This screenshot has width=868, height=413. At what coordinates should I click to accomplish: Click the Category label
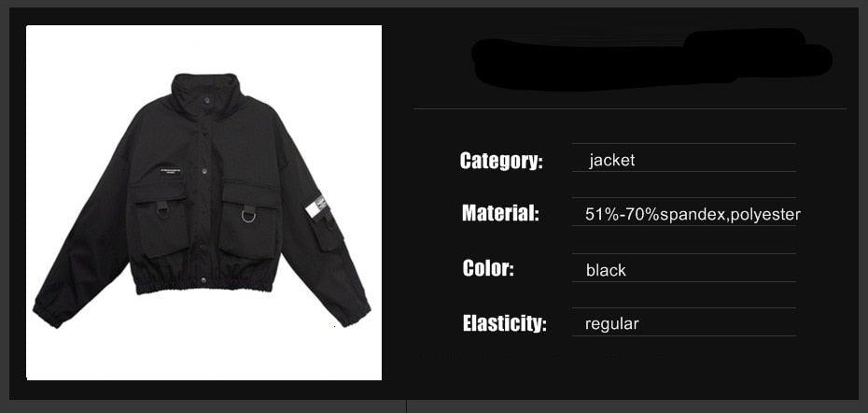pyautogui.click(x=501, y=161)
